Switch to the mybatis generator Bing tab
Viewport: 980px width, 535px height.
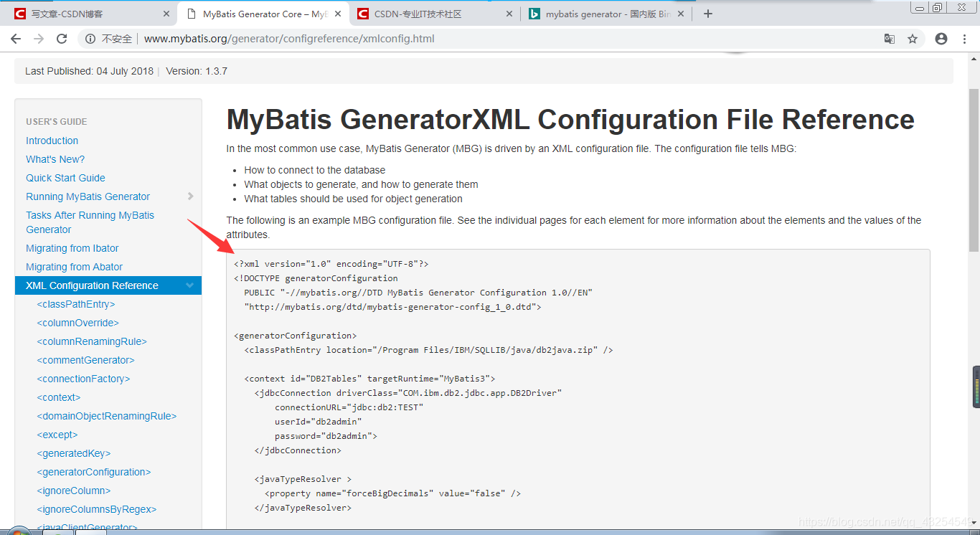606,14
